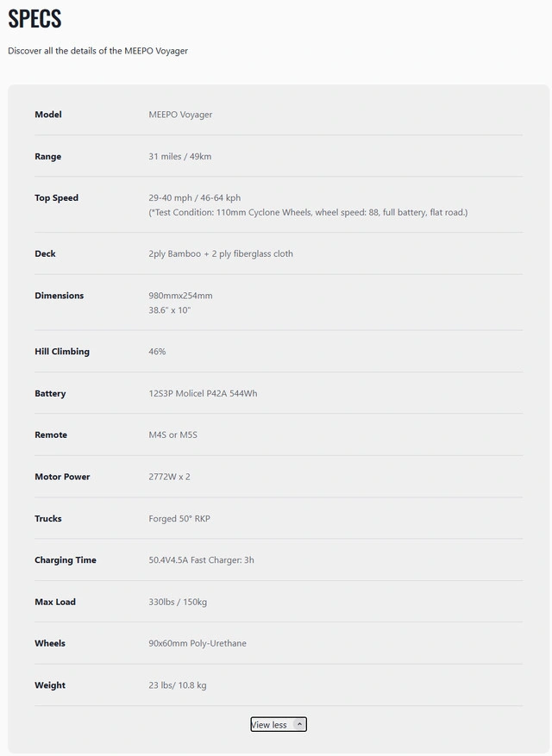Image resolution: width=552 pixels, height=756 pixels.
Task: Select the 2772W x 2 motor power value
Action: pyautogui.click(x=169, y=477)
